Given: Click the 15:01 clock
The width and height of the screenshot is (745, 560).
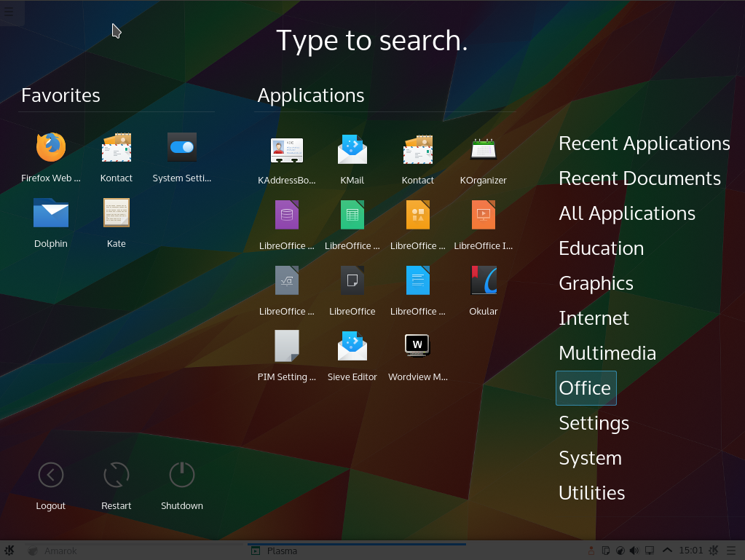Looking at the screenshot, I should point(690,550).
